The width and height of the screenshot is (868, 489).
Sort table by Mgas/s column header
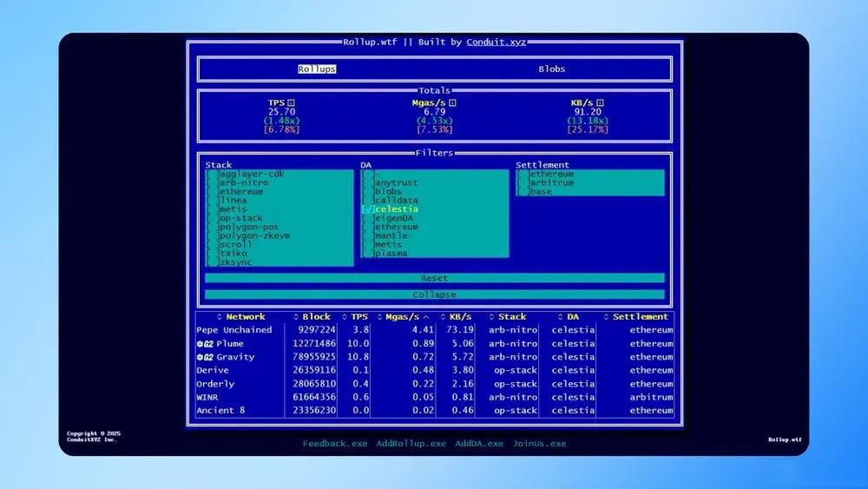[403, 317]
